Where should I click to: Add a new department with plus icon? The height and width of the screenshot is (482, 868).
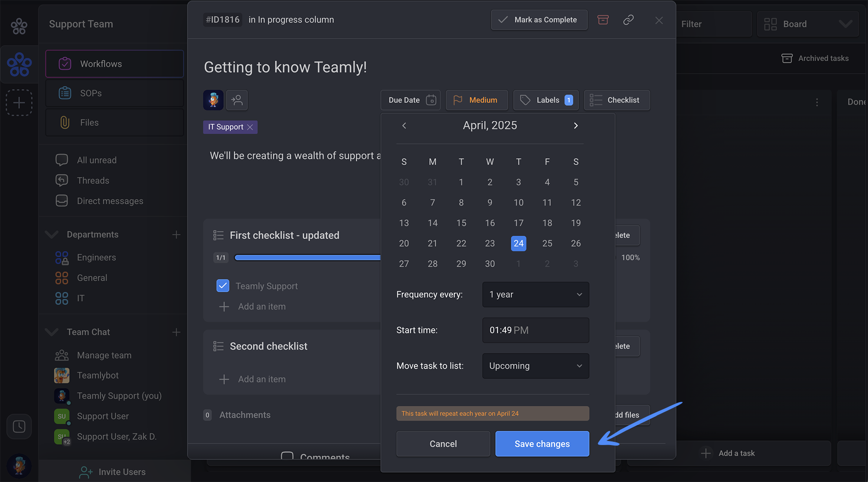point(176,234)
